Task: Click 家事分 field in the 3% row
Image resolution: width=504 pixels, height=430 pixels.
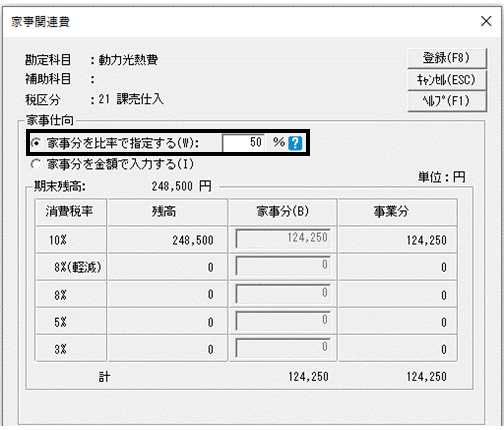Action: (x=283, y=348)
